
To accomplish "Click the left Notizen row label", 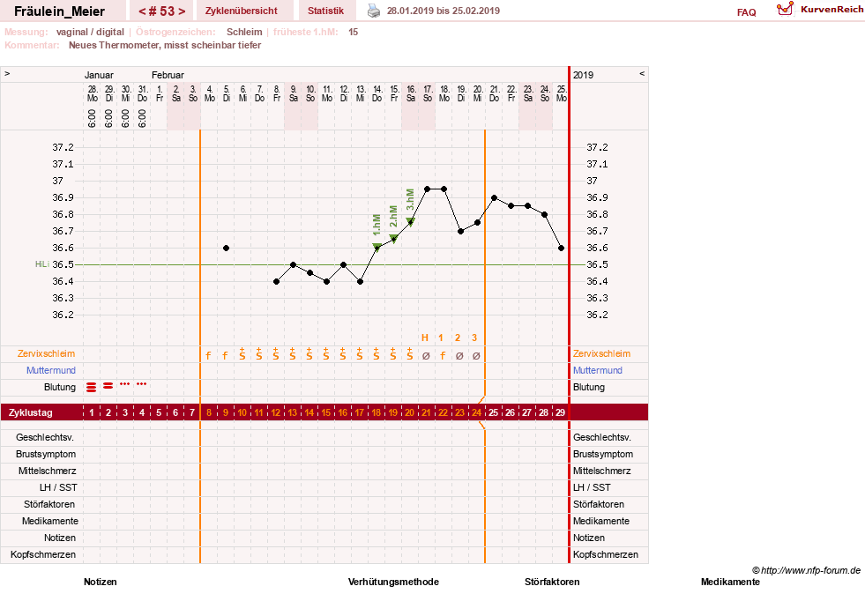I will pyautogui.click(x=60, y=538).
